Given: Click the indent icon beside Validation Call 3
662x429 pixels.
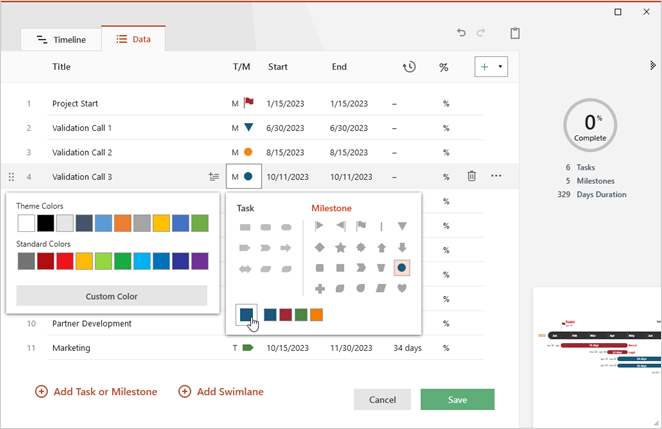Looking at the screenshot, I should coord(214,176).
